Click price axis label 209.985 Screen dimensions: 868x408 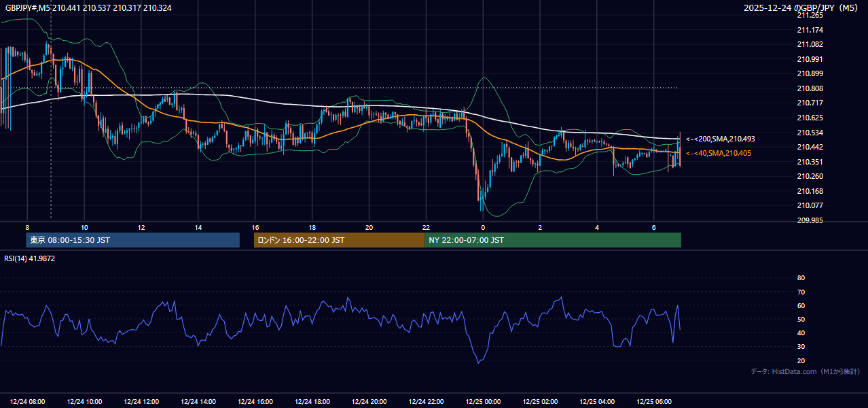tap(810, 220)
